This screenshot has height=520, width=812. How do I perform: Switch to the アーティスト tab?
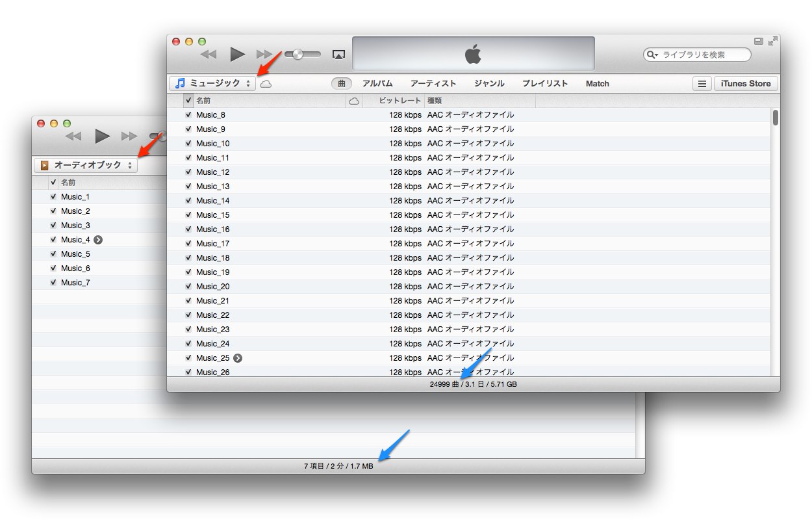click(x=433, y=84)
